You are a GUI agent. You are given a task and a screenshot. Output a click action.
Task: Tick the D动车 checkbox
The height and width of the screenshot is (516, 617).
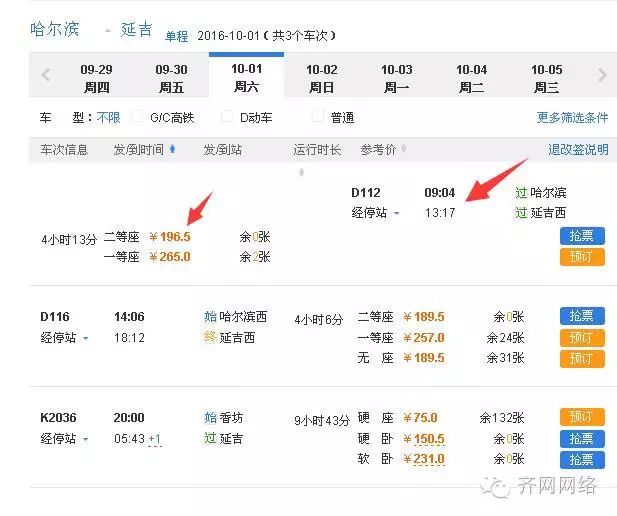pyautogui.click(x=227, y=117)
